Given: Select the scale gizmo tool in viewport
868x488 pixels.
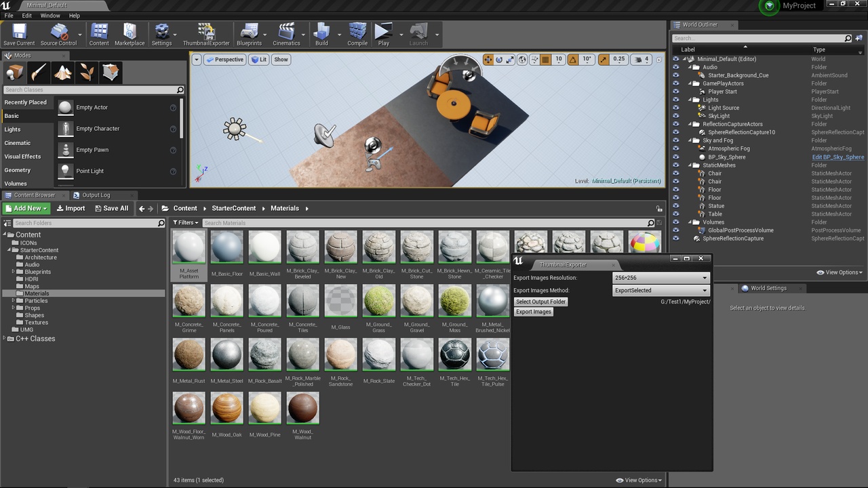Looking at the screenshot, I should coord(510,60).
